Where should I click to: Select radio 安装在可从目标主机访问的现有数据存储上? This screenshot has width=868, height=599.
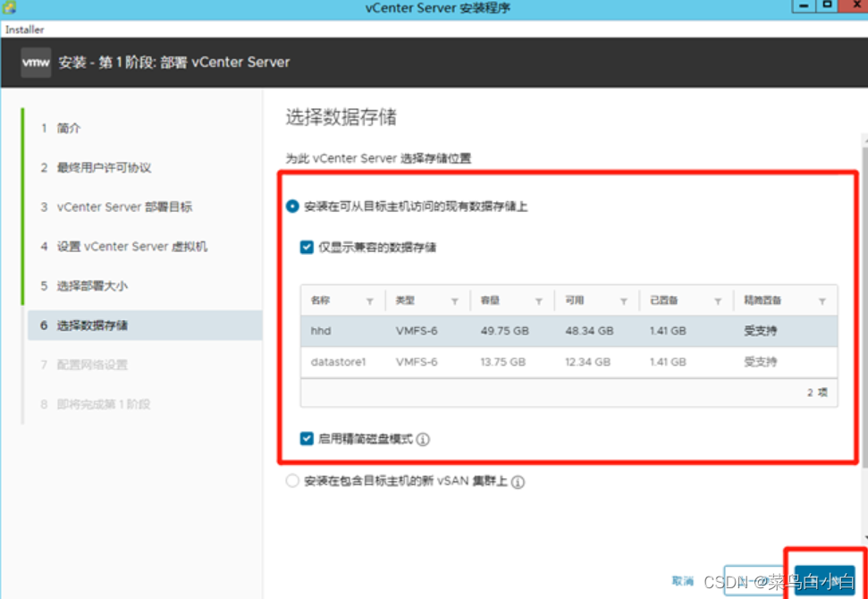pyautogui.click(x=292, y=207)
